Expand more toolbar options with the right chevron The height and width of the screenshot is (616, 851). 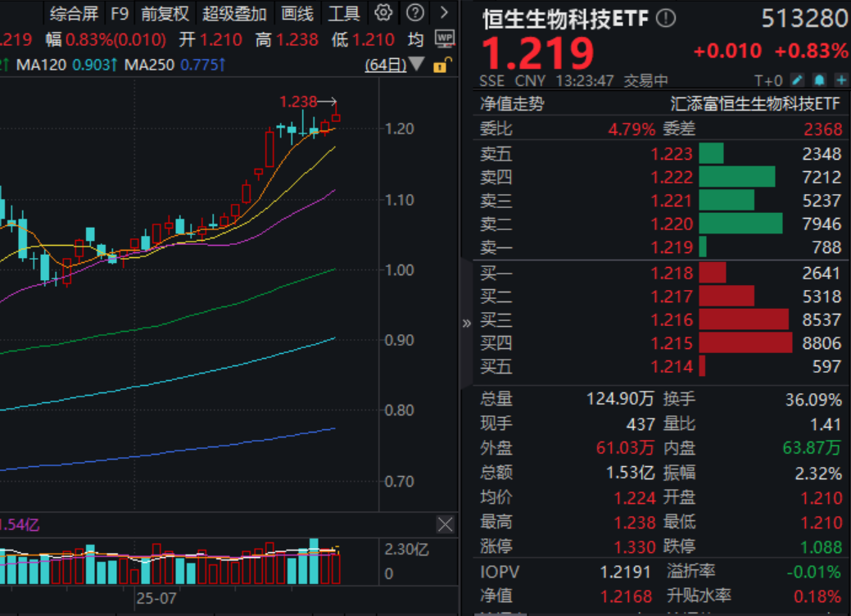pos(443,12)
